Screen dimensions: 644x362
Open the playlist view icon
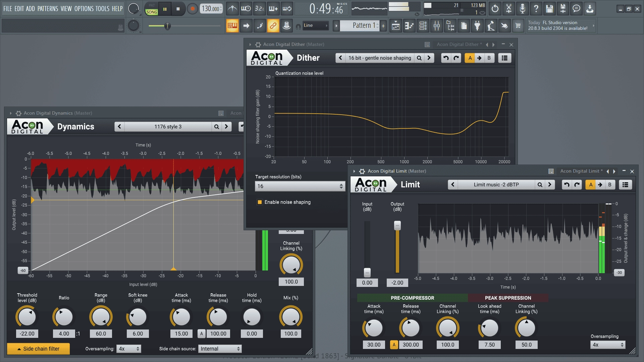click(396, 26)
